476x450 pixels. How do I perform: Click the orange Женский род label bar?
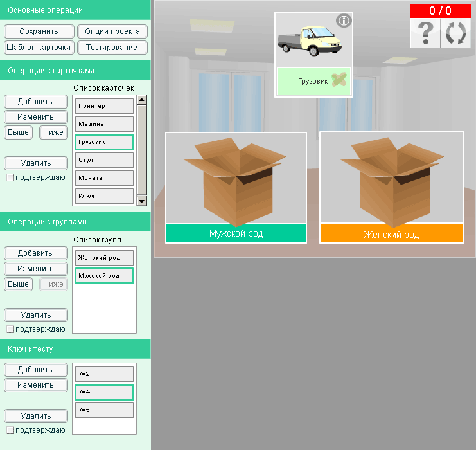coord(391,234)
